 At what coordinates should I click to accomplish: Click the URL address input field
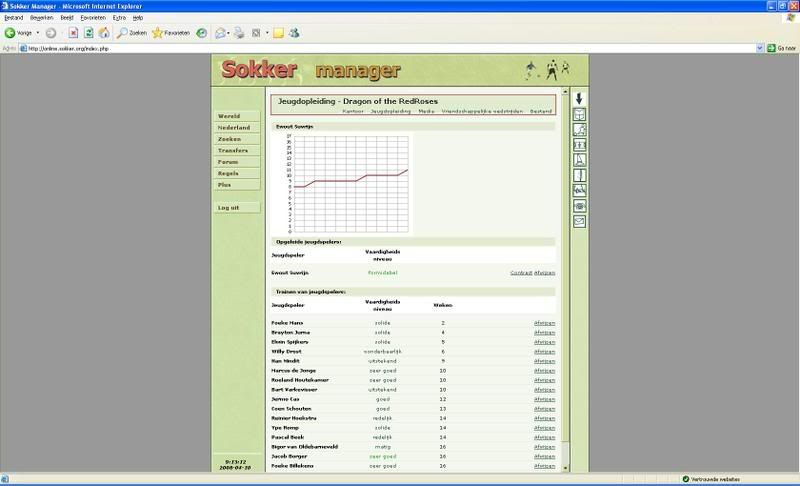click(387, 48)
